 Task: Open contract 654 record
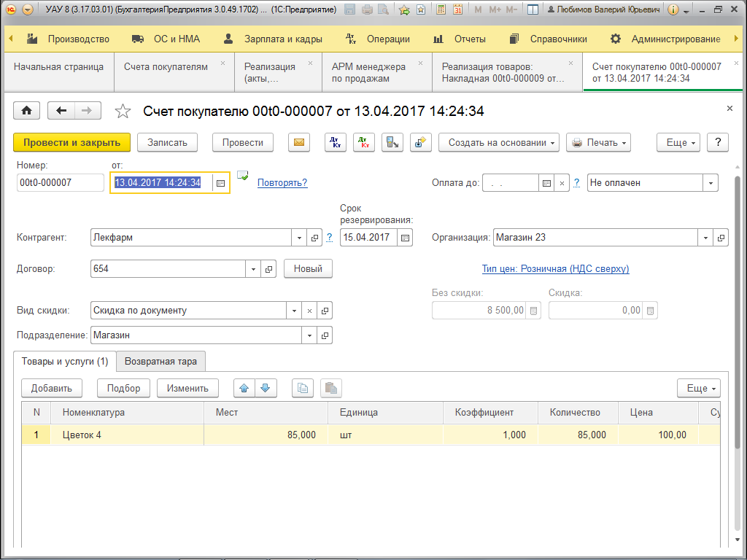tap(268, 269)
